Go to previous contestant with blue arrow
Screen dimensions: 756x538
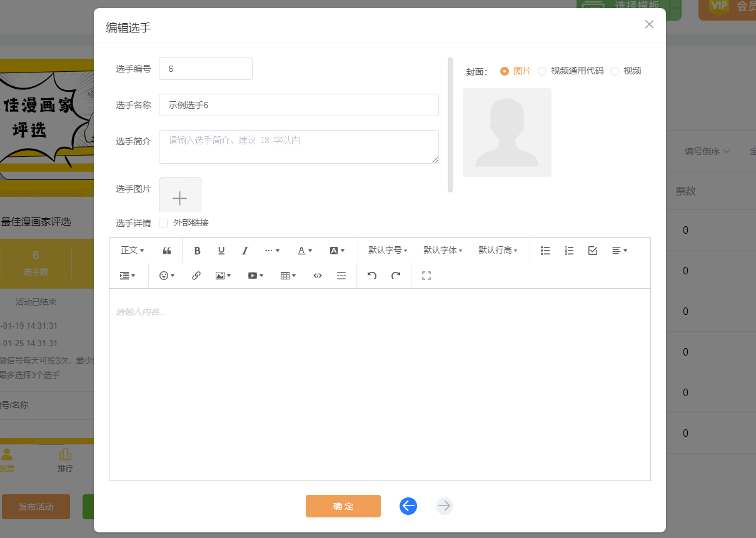pos(408,506)
